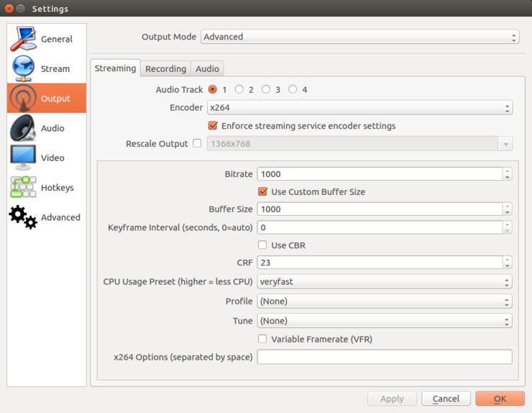Click the Cancel button
Image resolution: width=532 pixels, height=413 pixels.
446,399
